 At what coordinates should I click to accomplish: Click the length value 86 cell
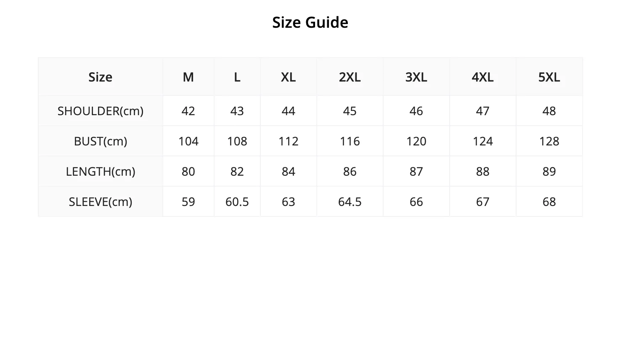[x=350, y=171]
